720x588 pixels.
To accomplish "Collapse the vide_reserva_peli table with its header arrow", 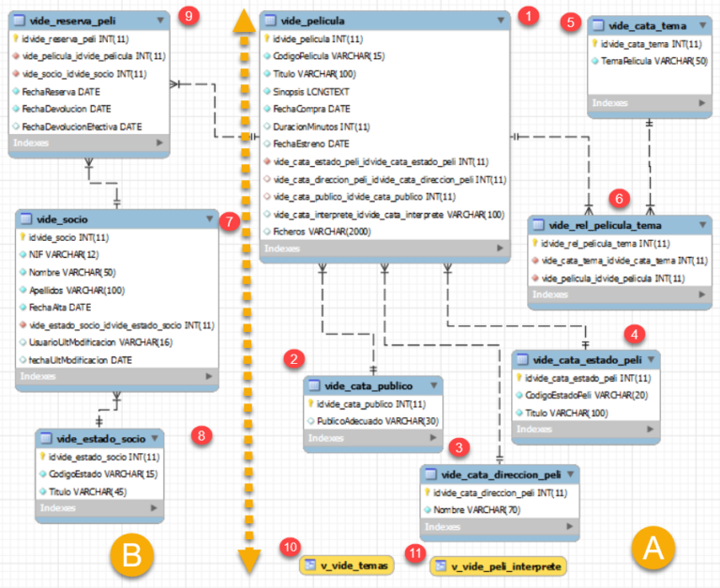I will click(160, 19).
